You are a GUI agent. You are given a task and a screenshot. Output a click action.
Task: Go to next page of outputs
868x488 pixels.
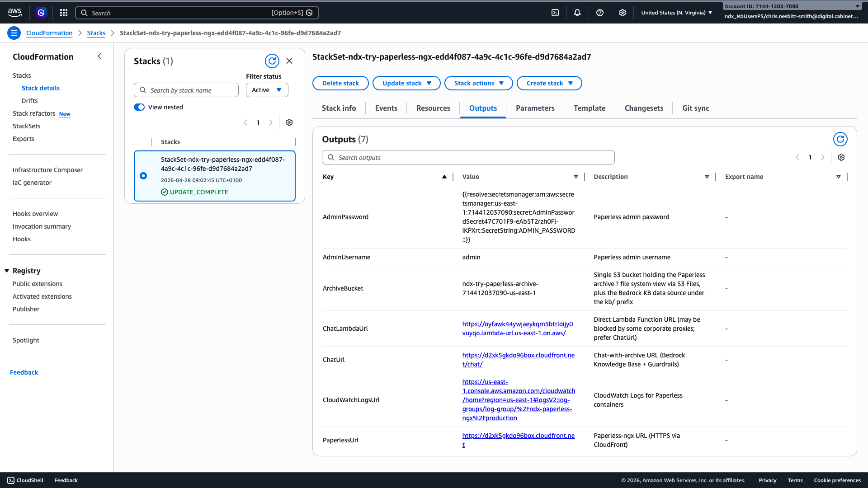coord(823,157)
